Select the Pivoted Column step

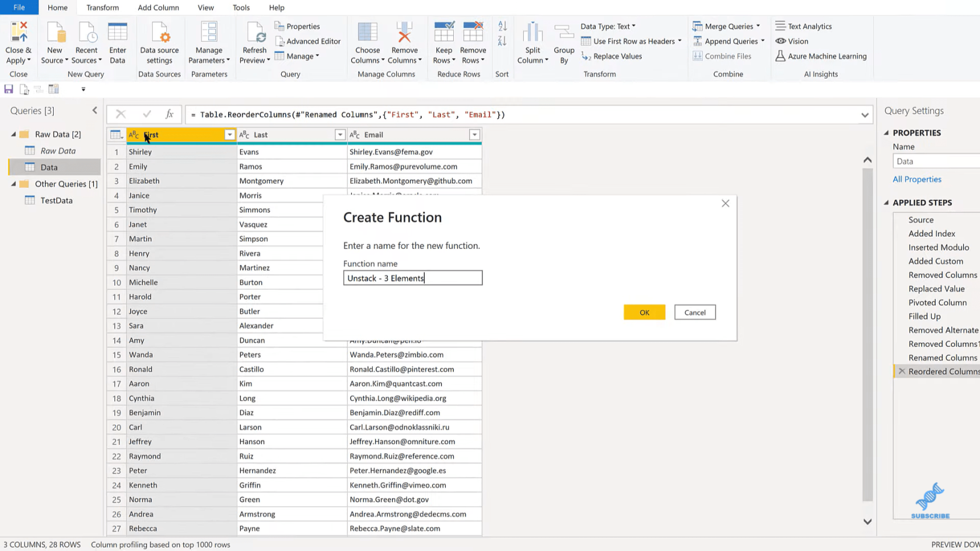(937, 303)
